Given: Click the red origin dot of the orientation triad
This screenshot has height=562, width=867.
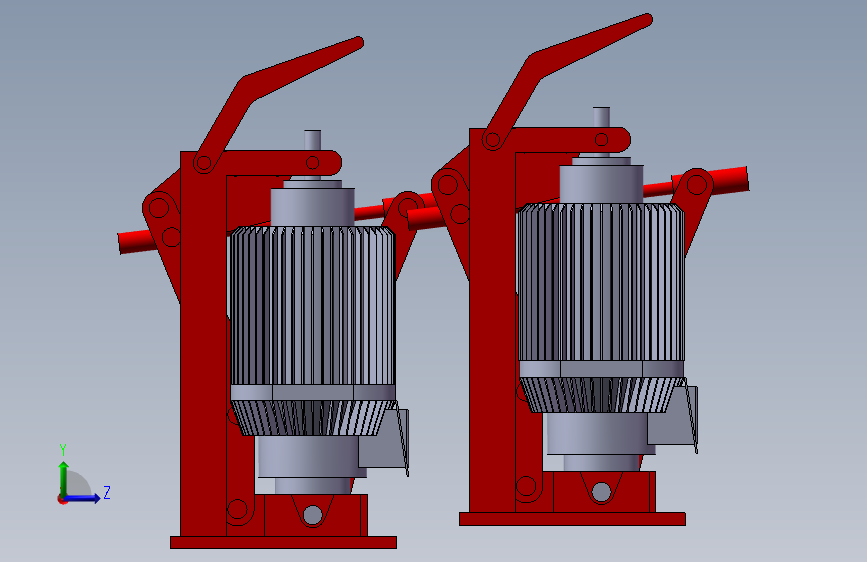Looking at the screenshot, I should [62, 499].
